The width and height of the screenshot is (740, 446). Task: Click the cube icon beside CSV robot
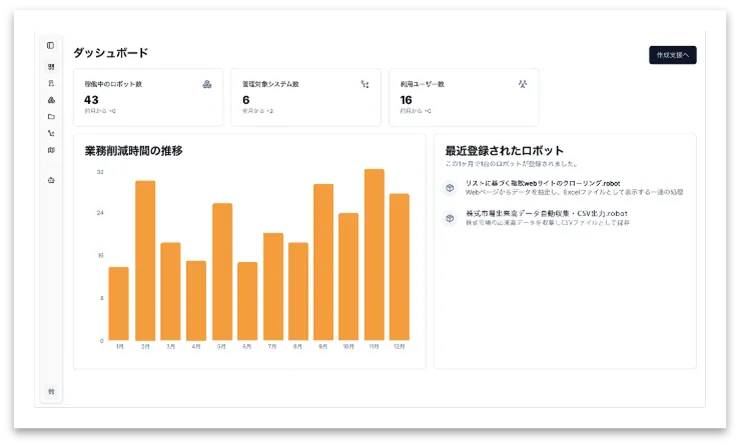(450, 217)
